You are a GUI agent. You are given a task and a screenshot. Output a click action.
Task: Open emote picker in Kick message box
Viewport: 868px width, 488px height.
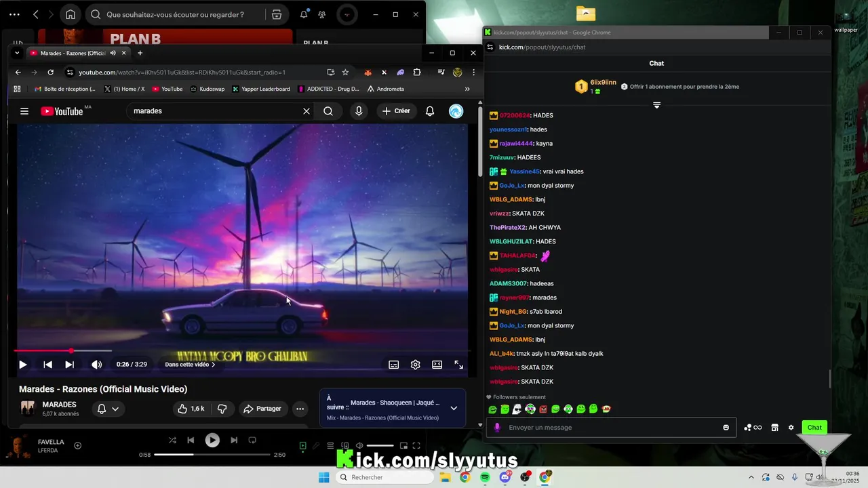pos(726,428)
